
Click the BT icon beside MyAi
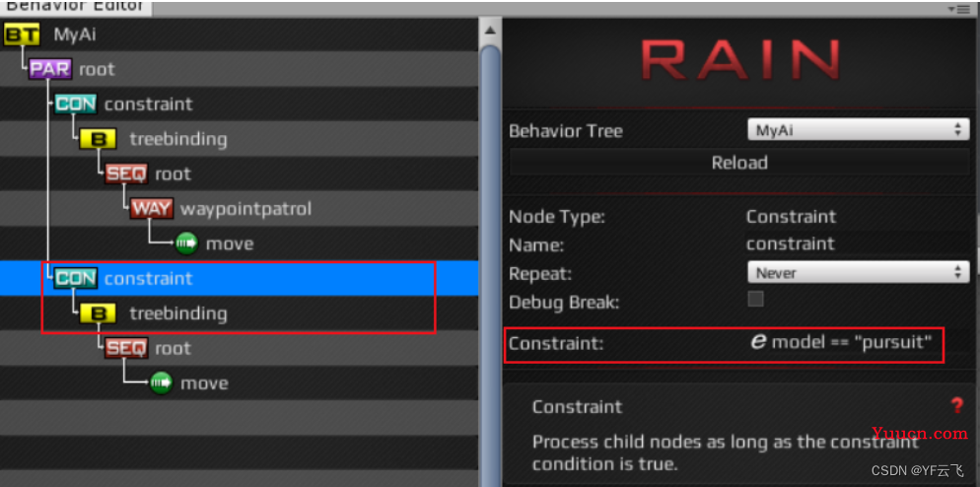pyautogui.click(x=22, y=35)
